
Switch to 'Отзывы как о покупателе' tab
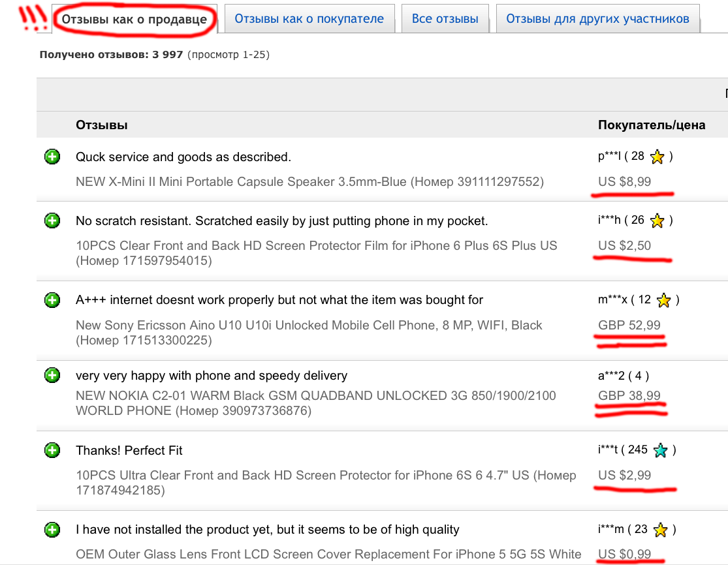tap(309, 19)
